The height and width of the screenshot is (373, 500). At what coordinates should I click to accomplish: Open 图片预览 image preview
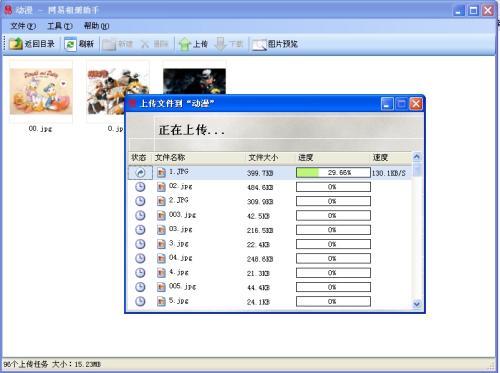pos(275,44)
